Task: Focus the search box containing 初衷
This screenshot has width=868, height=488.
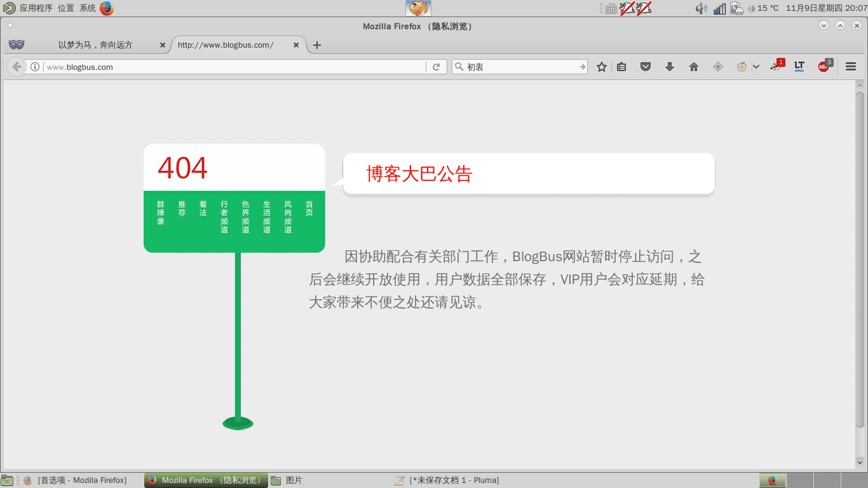Action: click(521, 67)
